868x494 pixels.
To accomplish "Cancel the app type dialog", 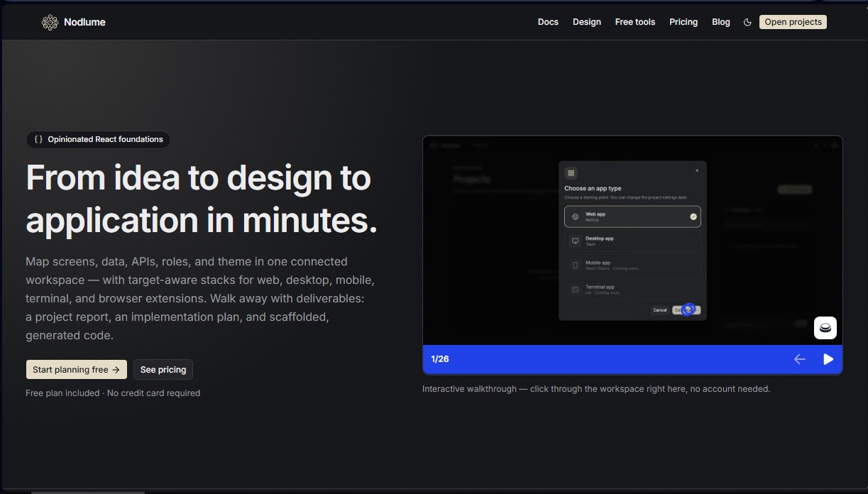I will pyautogui.click(x=660, y=310).
